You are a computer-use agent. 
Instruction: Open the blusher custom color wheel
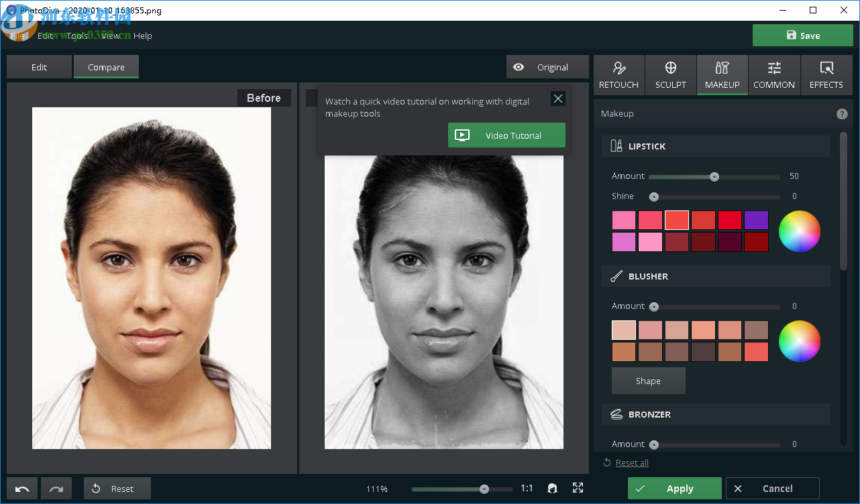pos(799,341)
